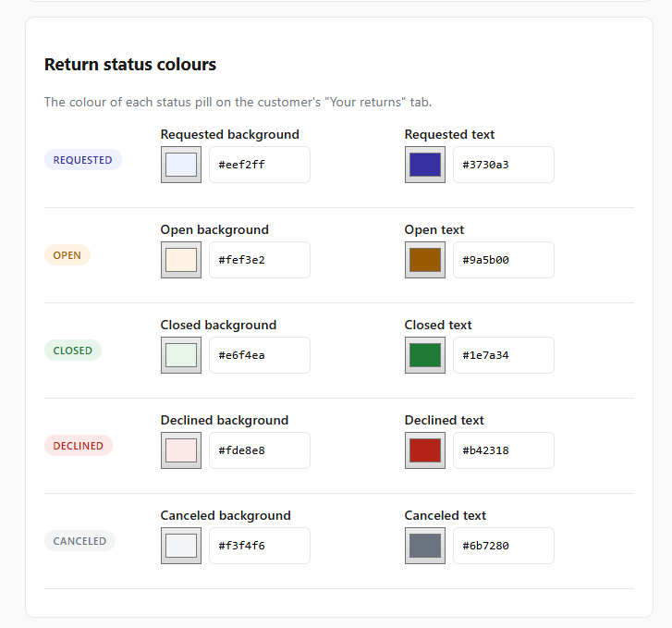The image size is (672, 628).
Task: Focus the #f3f4f6 hex input
Action: [x=260, y=546]
